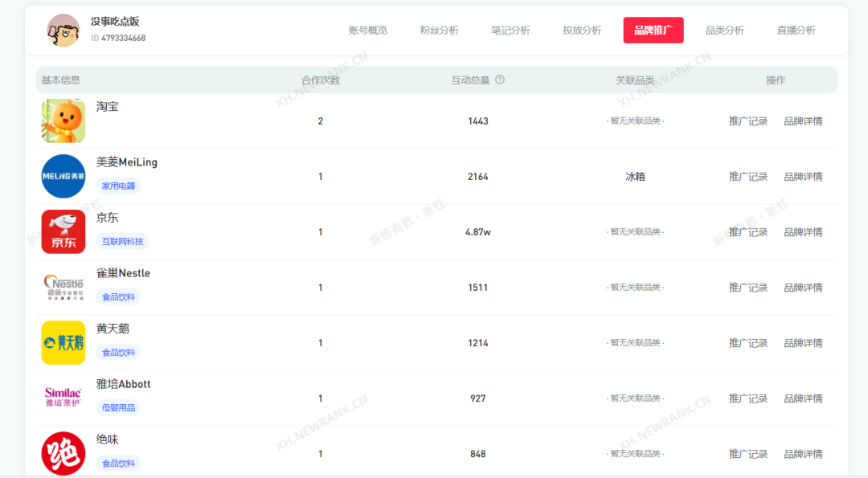Select the 直播分析 tab
This screenshot has width=868, height=478.
point(796,31)
